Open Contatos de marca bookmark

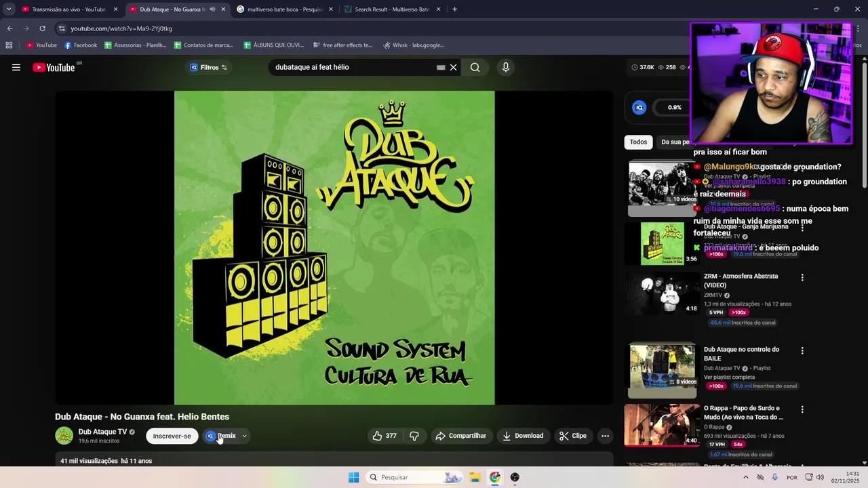coord(203,45)
